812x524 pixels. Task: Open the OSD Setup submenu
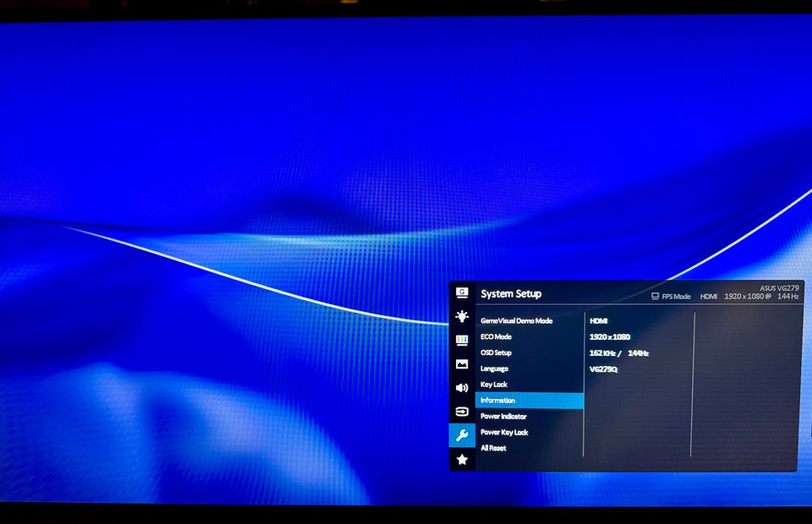[497, 352]
